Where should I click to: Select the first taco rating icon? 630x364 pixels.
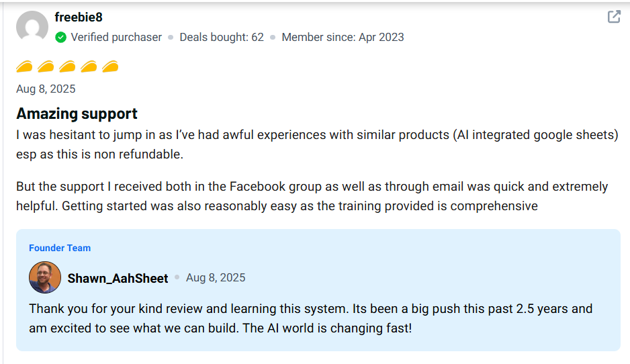coord(24,66)
